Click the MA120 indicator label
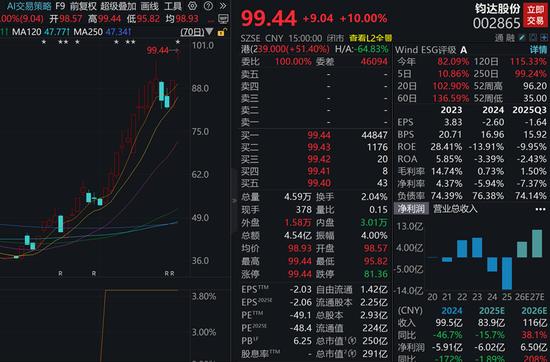This screenshot has height=362, width=550. (27, 32)
